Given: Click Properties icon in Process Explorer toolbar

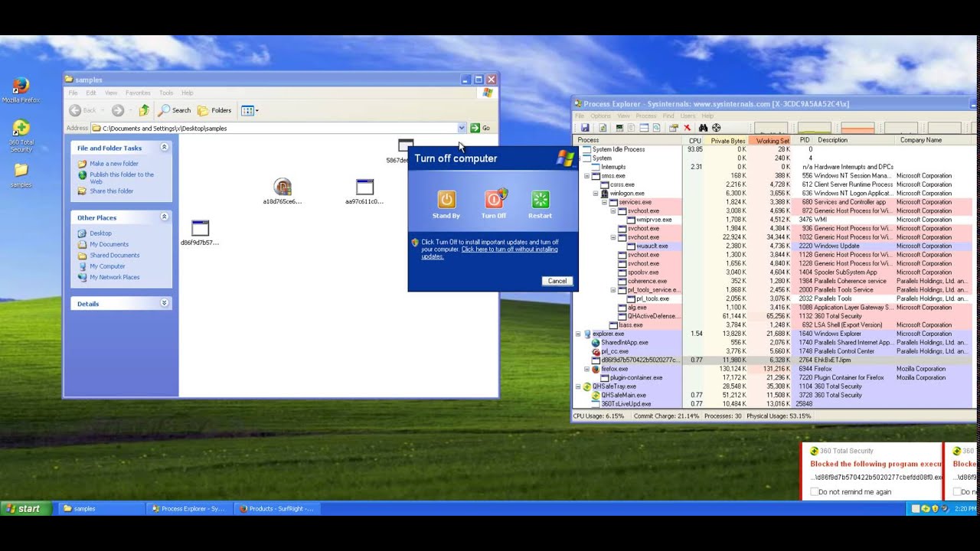Looking at the screenshot, I should pyautogui.click(x=674, y=128).
